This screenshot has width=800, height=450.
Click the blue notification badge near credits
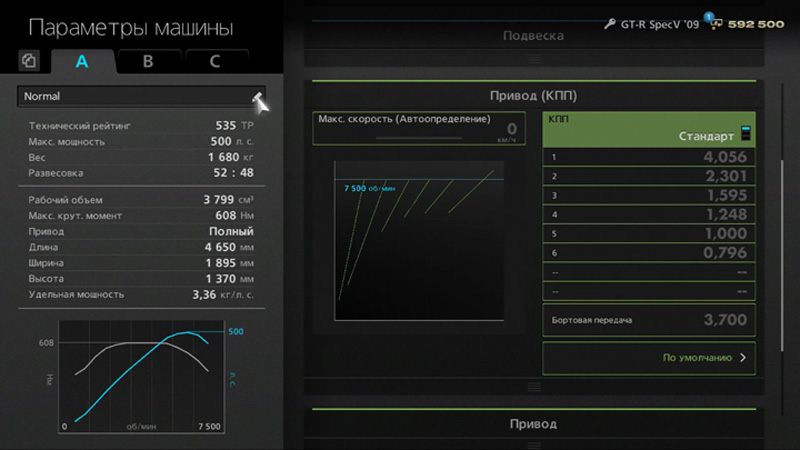tap(707, 17)
